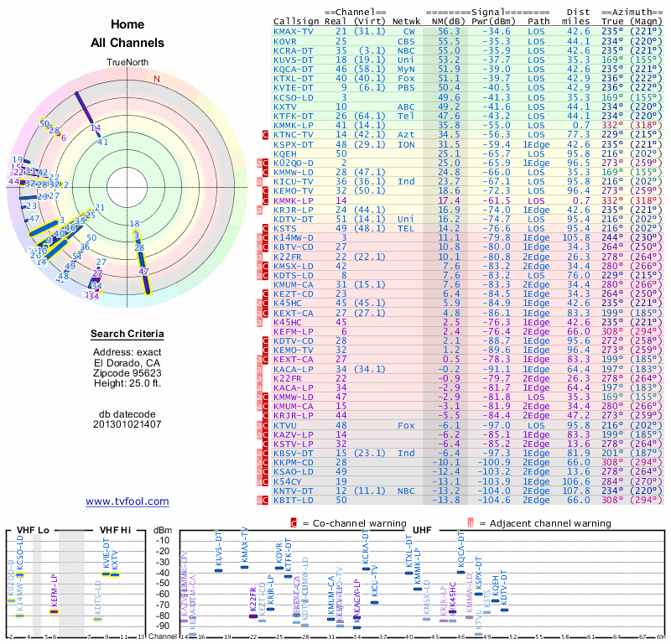Select the KMAX-TV callsign in the table

(x=294, y=32)
